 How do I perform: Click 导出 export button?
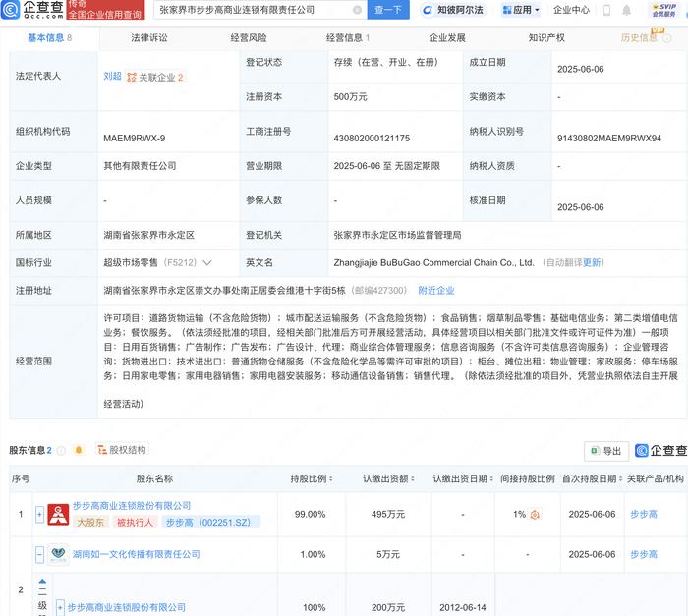click(606, 451)
